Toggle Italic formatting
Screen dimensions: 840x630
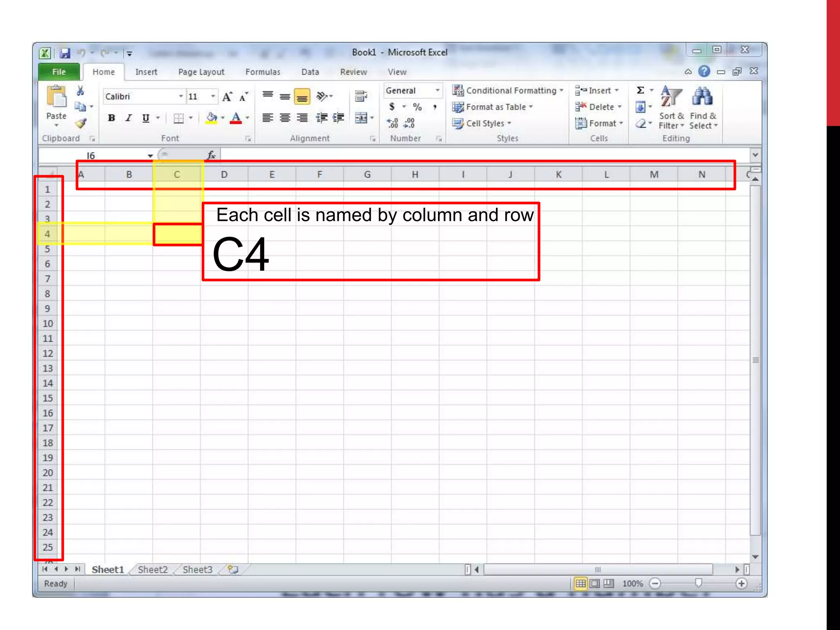pos(128,118)
